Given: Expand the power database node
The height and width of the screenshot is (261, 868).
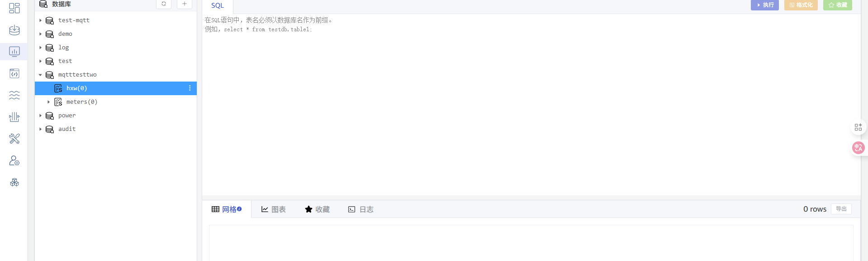Looking at the screenshot, I should [x=40, y=116].
